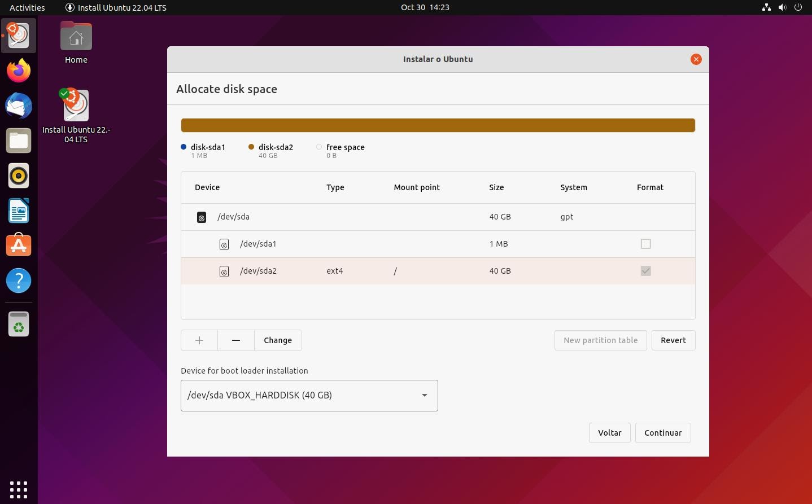Open the Help icon in the dock
The image size is (812, 504).
click(x=19, y=281)
